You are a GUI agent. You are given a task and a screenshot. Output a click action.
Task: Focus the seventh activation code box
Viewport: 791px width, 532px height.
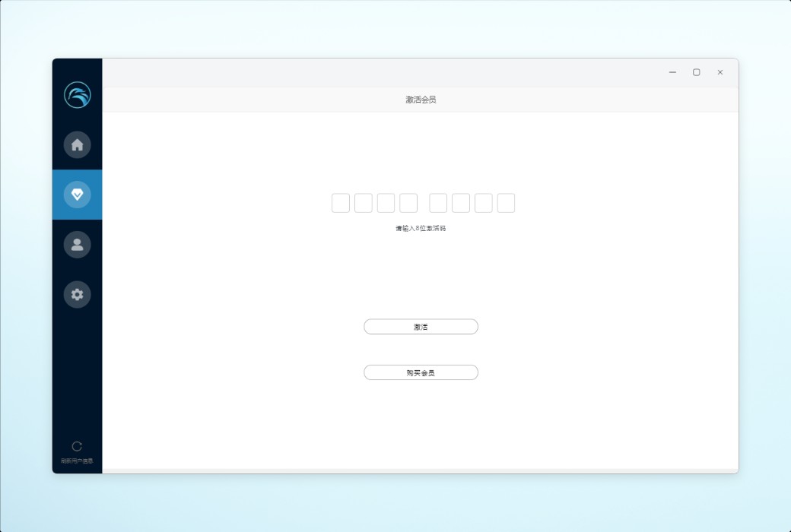click(x=483, y=203)
